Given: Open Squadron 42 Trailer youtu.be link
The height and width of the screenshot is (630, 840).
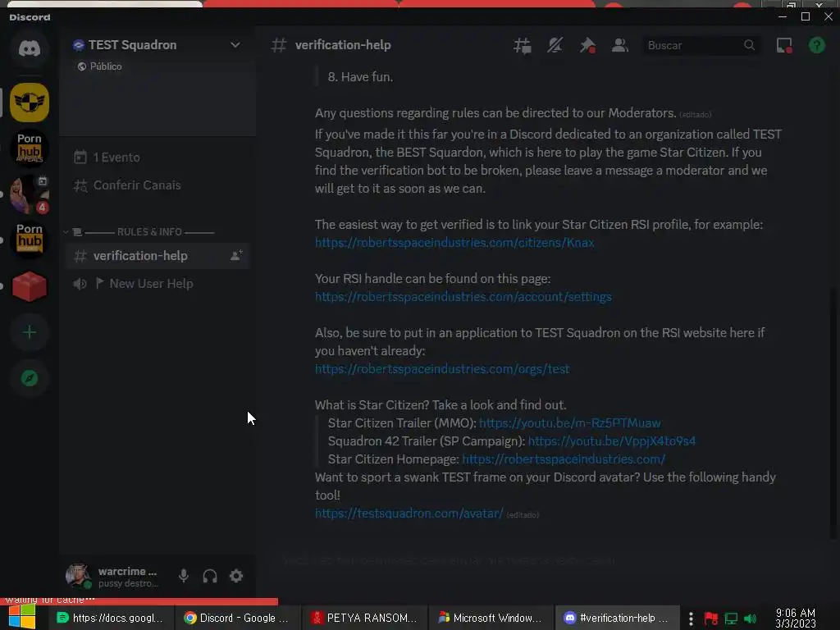Looking at the screenshot, I should [612, 441].
